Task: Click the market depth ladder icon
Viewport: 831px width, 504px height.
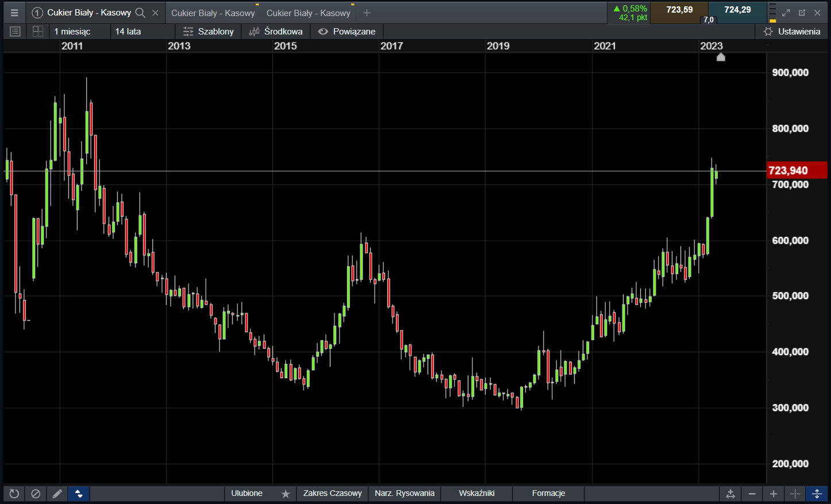Action: tap(772, 13)
